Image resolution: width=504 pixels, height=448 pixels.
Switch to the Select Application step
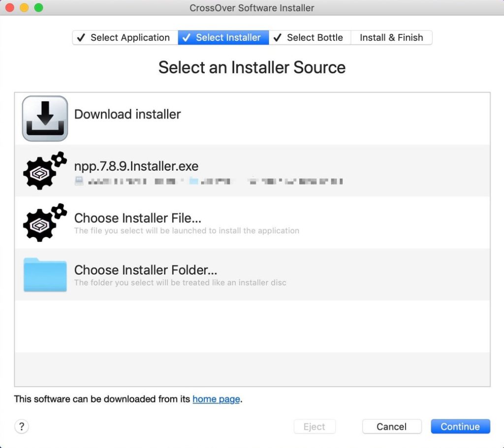coord(125,37)
